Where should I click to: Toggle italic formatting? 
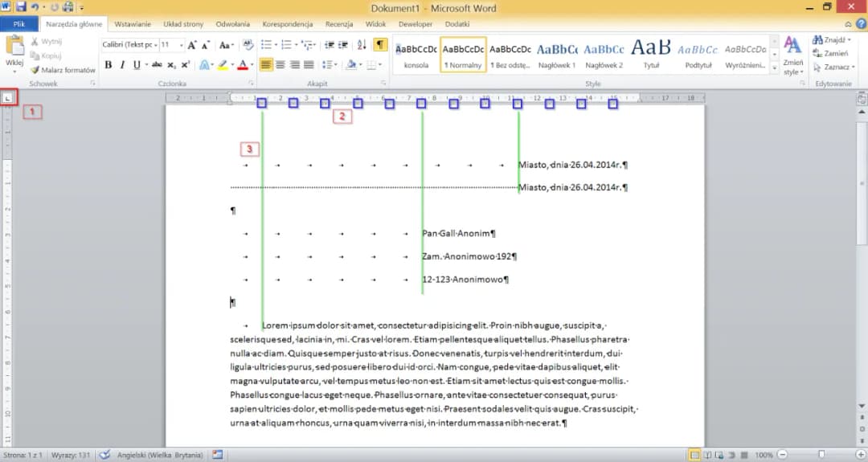tap(122, 65)
